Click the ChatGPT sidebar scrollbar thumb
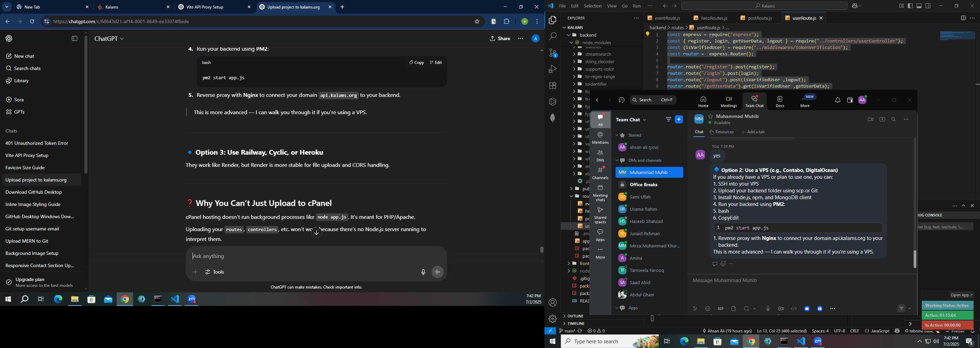The height and width of the screenshot is (348, 980). pyautogui.click(x=86, y=104)
